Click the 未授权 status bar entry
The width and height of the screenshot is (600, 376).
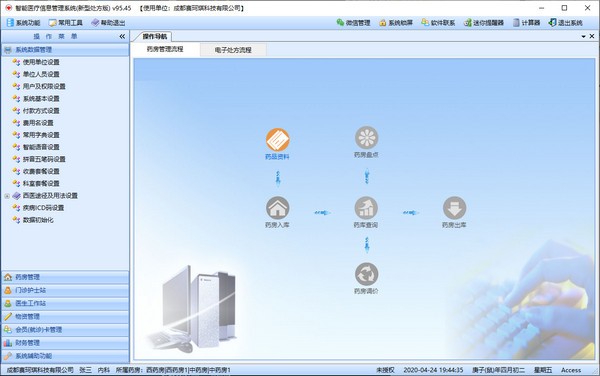point(385,370)
